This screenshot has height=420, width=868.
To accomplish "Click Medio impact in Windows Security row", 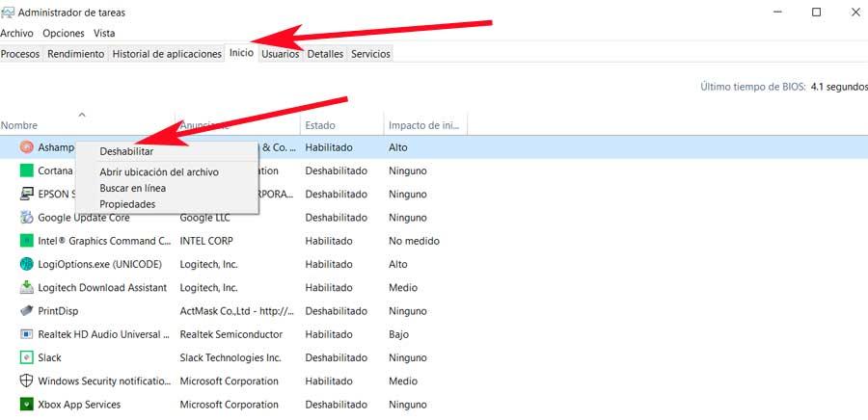I will (x=403, y=381).
